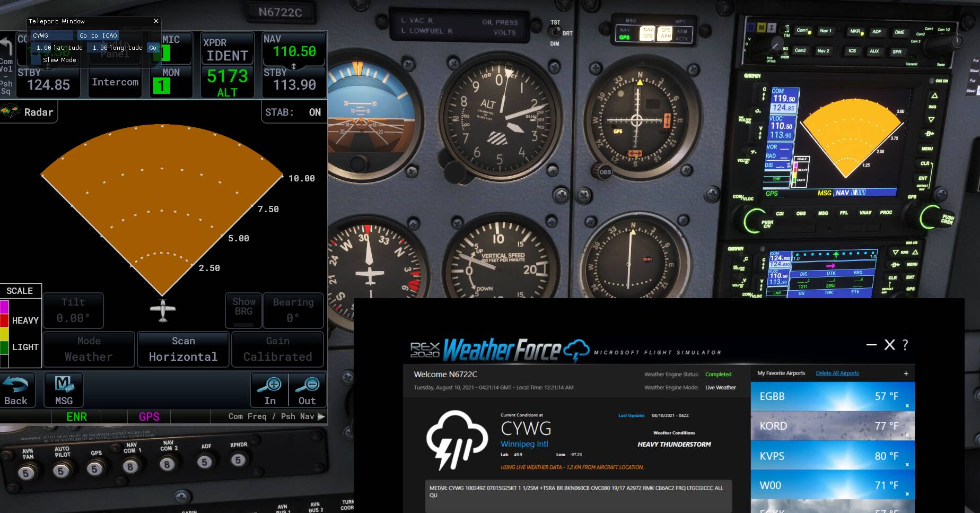Click the GNS 530 range up arrow

coord(934,95)
